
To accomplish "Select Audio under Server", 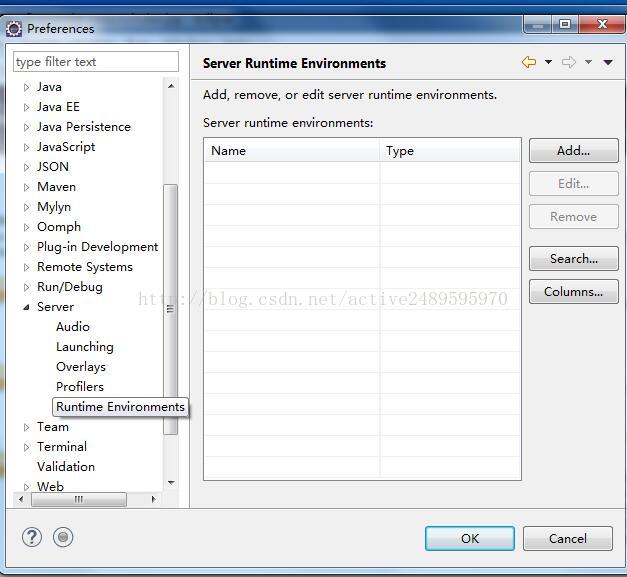I will pos(73,327).
